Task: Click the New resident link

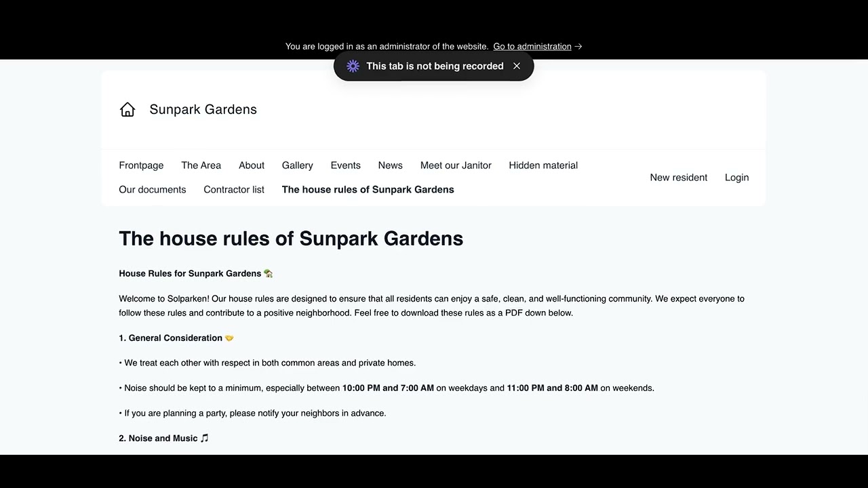Action: click(678, 178)
